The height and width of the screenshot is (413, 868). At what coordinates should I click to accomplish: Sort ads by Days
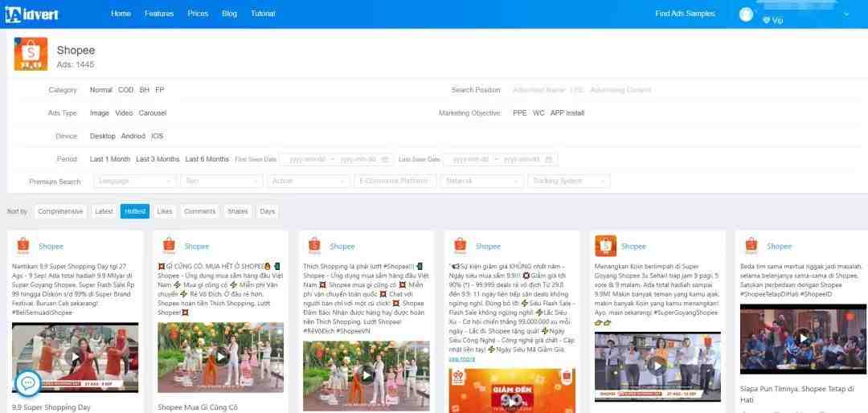coord(268,211)
